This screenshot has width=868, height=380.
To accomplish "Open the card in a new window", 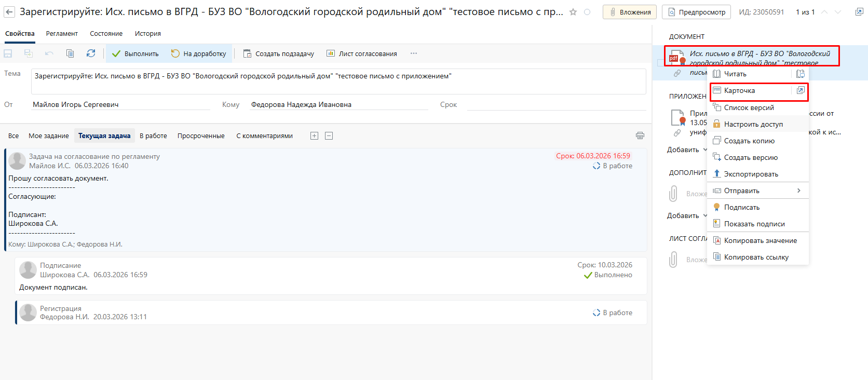I will [801, 91].
